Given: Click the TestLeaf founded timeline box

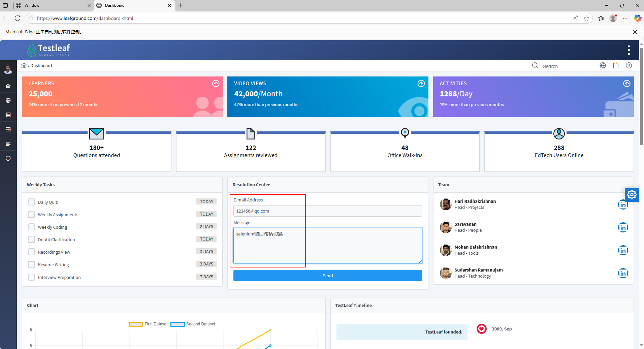Looking at the screenshot, I should tap(402, 332).
